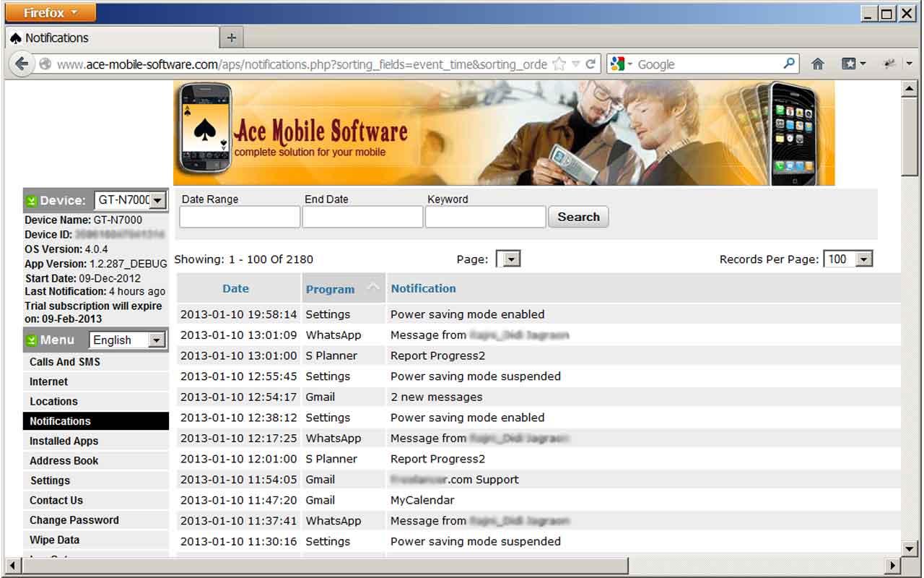Image resolution: width=924 pixels, height=578 pixels.
Task: Click the green icon beside Device header
Action: (31, 201)
